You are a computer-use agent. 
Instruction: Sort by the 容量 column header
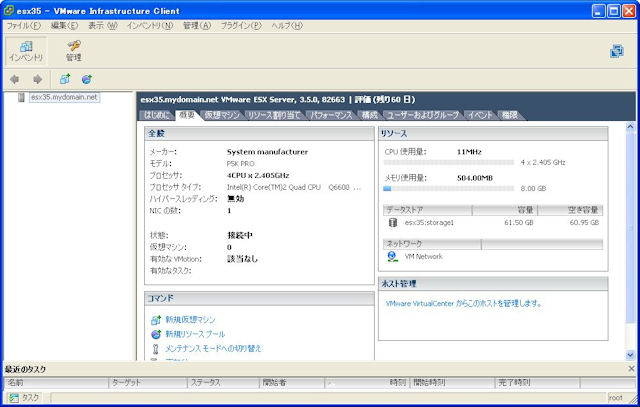point(505,210)
